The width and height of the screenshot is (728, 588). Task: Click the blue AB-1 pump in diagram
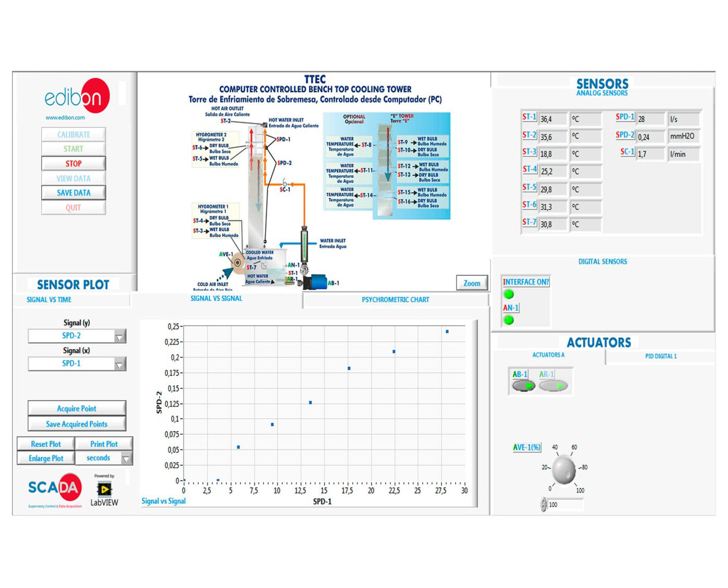315,282
